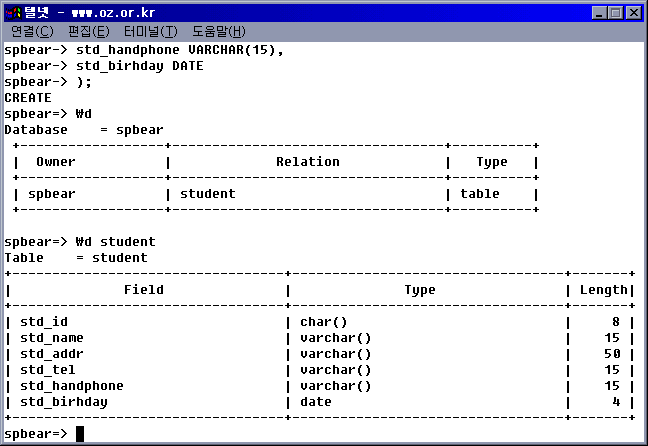Viewport: 648px width, 446px height.
Task: Click the std_handphone field name in table
Action: point(72,386)
